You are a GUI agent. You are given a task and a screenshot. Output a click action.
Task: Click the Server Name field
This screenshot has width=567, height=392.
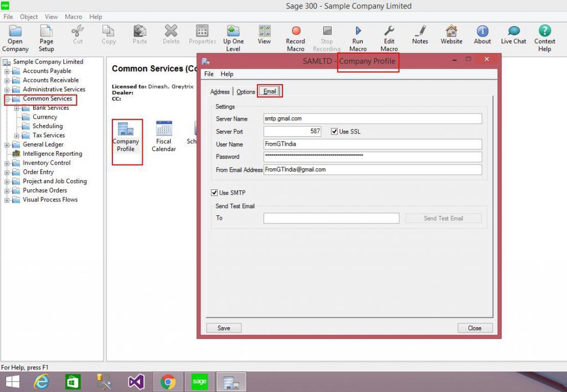(373, 118)
